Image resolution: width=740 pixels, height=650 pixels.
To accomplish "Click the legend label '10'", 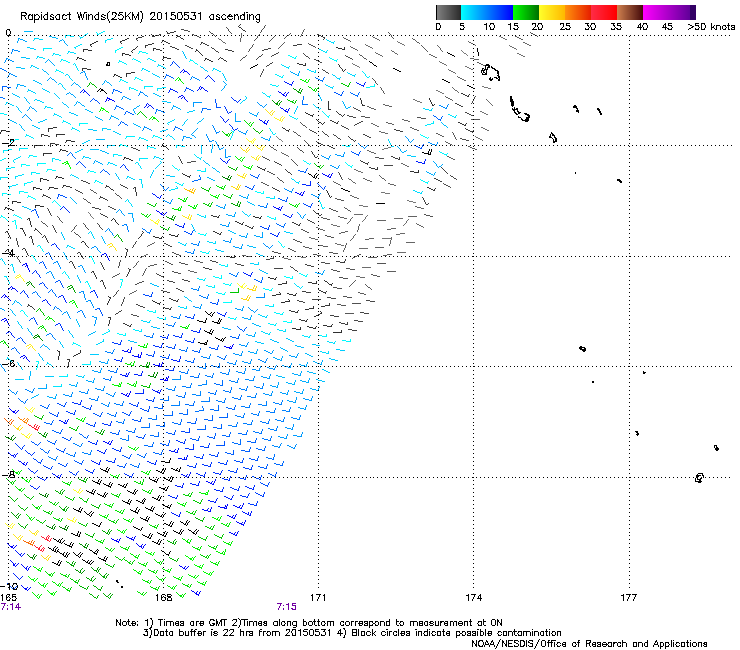I will point(489,27).
